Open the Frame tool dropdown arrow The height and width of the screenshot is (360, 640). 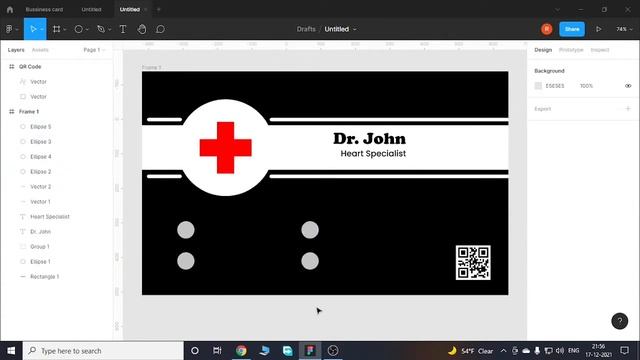[65, 29]
